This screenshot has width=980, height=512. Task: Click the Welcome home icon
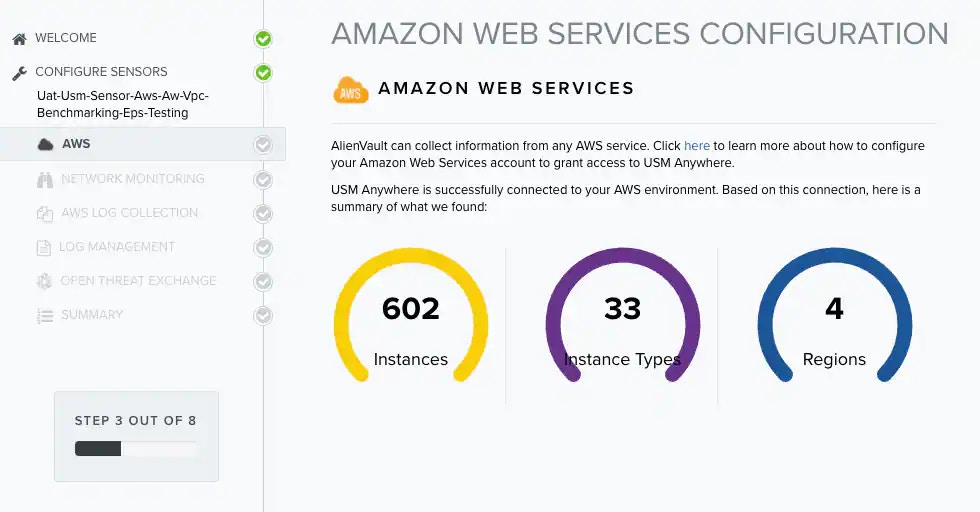pyautogui.click(x=19, y=39)
